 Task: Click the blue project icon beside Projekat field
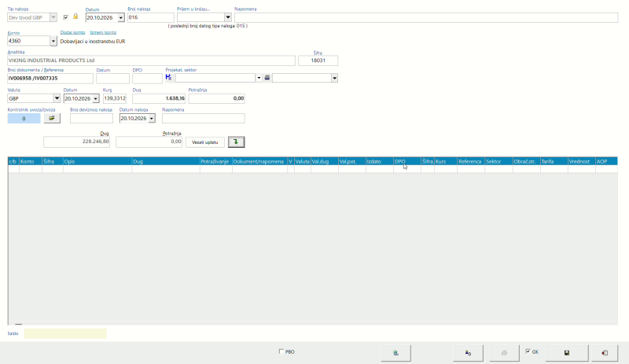[168, 77]
